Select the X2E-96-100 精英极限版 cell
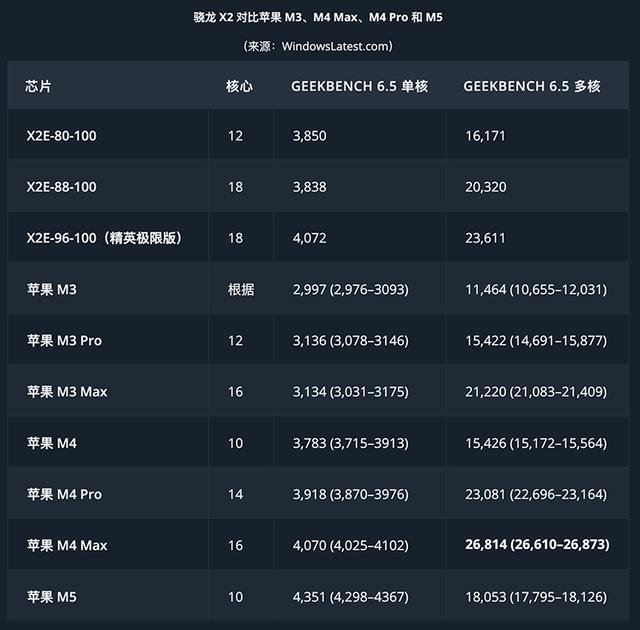The width and height of the screenshot is (640, 630). click(x=103, y=238)
